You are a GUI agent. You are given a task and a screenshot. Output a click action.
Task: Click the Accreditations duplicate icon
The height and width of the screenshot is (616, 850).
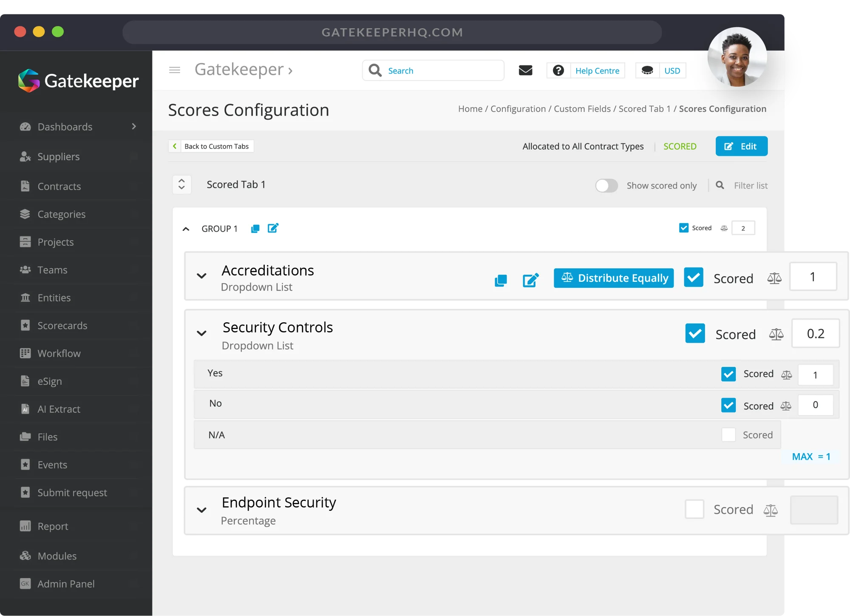point(501,281)
